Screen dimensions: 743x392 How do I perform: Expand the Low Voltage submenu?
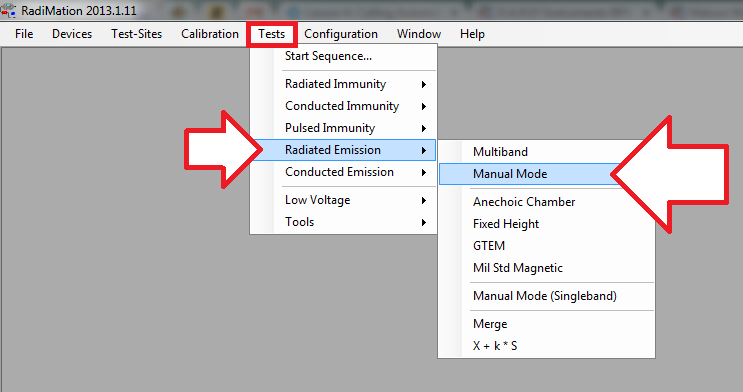343,200
